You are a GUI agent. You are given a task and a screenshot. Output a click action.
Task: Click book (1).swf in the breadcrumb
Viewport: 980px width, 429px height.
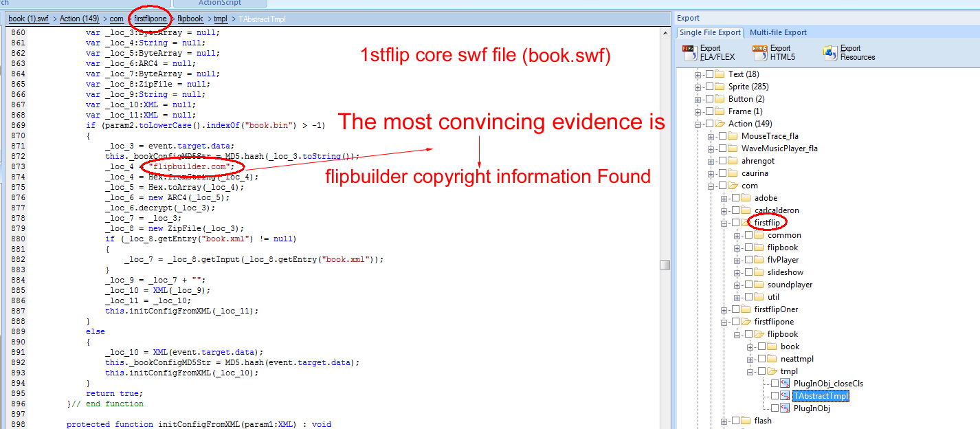28,19
